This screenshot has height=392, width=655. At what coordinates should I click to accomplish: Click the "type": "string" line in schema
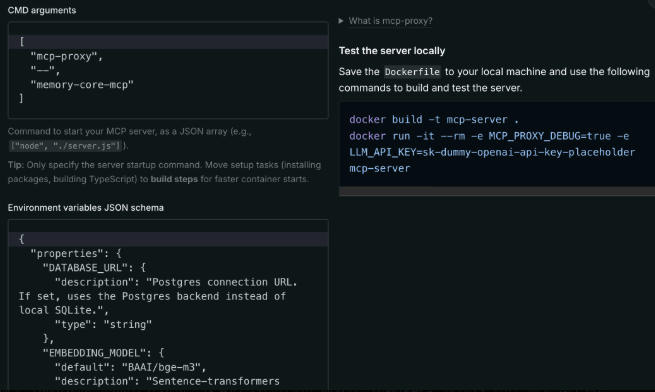point(103,325)
